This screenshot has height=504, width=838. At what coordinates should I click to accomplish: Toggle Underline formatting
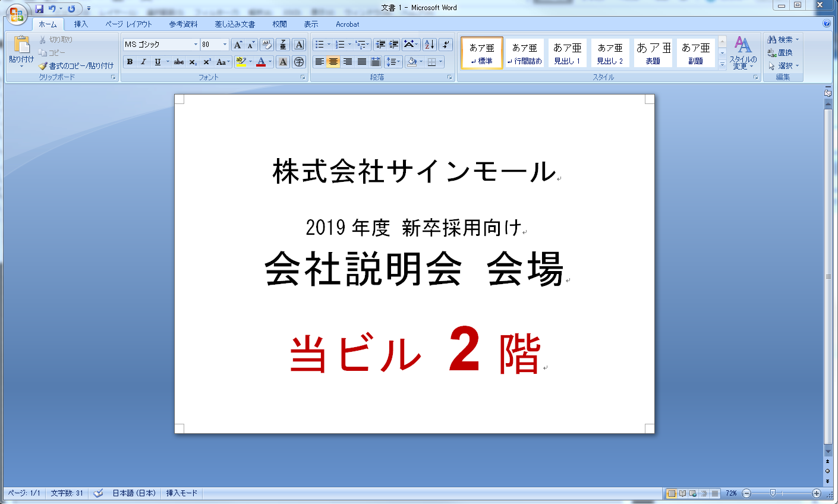tap(157, 62)
